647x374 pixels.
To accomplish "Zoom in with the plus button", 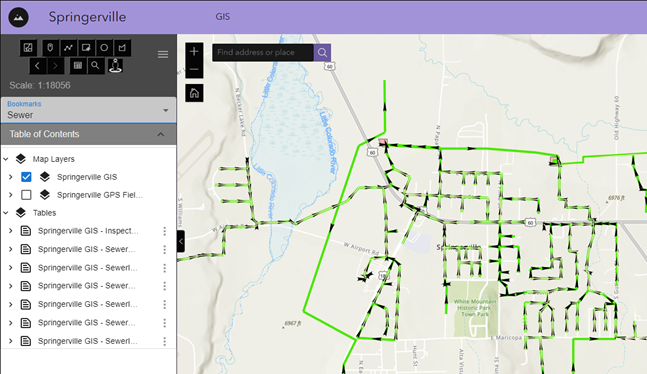I will point(194,52).
